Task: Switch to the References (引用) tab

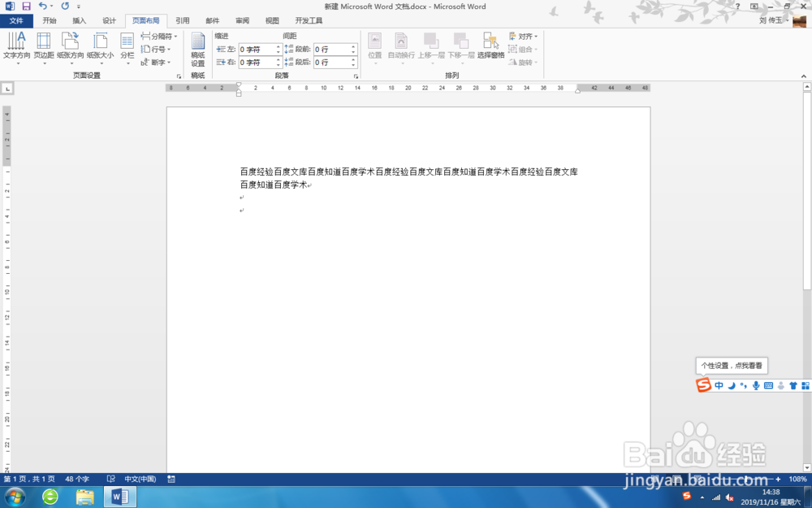Action: coord(182,21)
